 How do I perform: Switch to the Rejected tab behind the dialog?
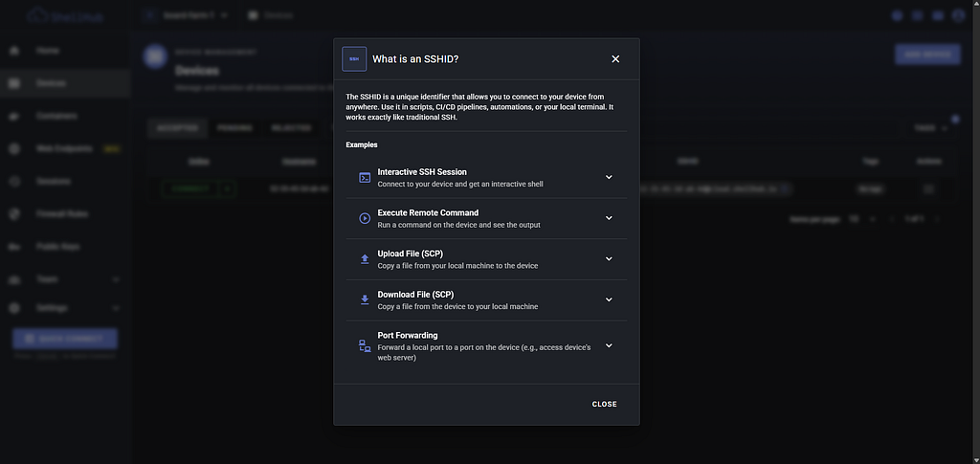[291, 128]
